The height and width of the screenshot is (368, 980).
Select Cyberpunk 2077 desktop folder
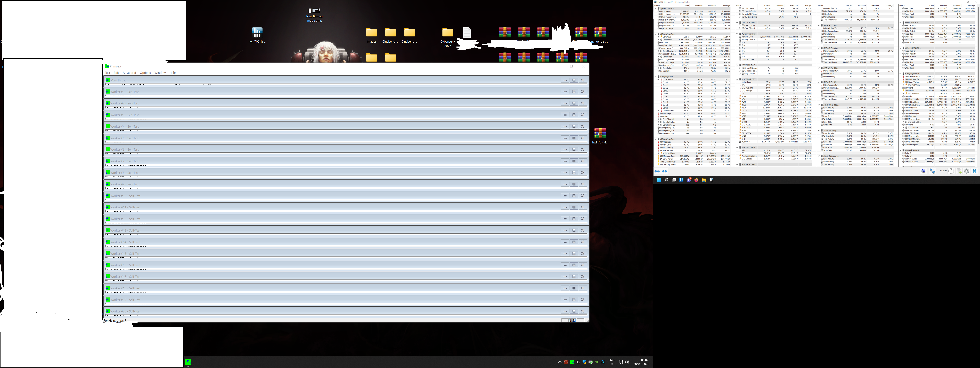pos(447,37)
